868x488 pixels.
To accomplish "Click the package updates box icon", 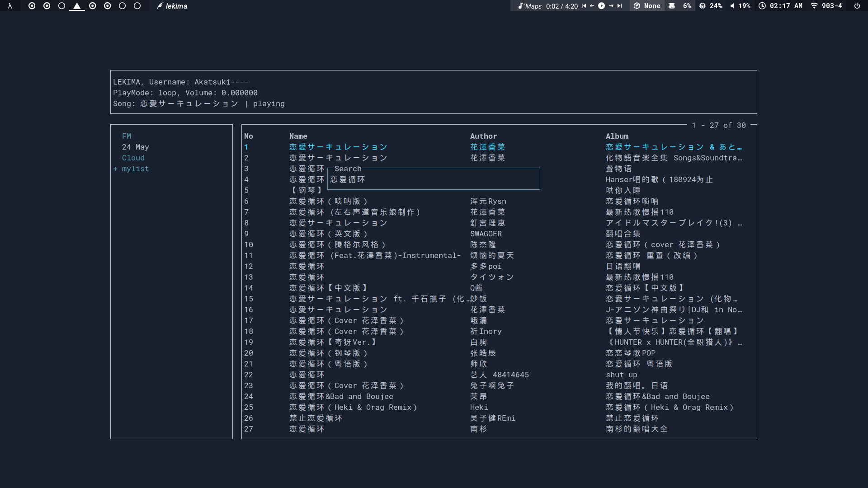I will pos(637,6).
